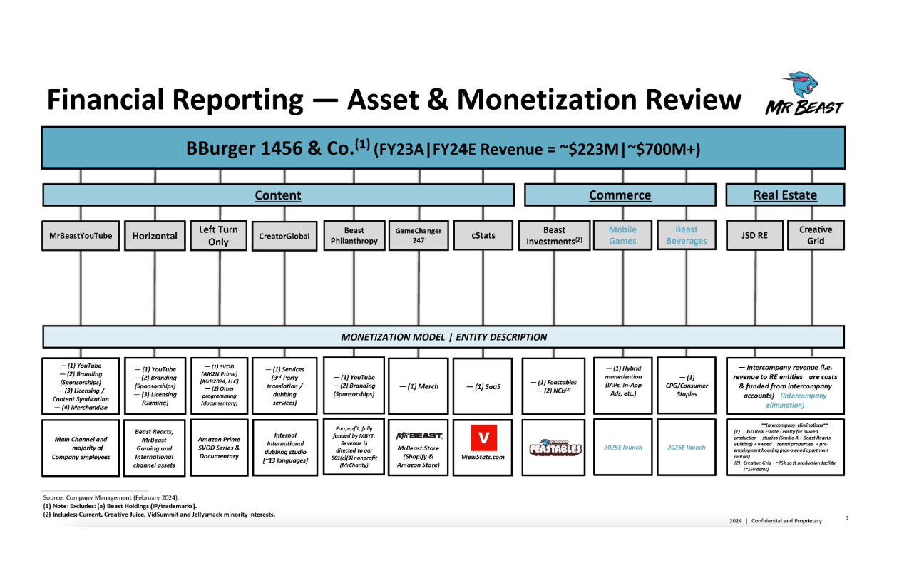
Task: Select the 'Real Estate' section header
Action: click(785, 195)
